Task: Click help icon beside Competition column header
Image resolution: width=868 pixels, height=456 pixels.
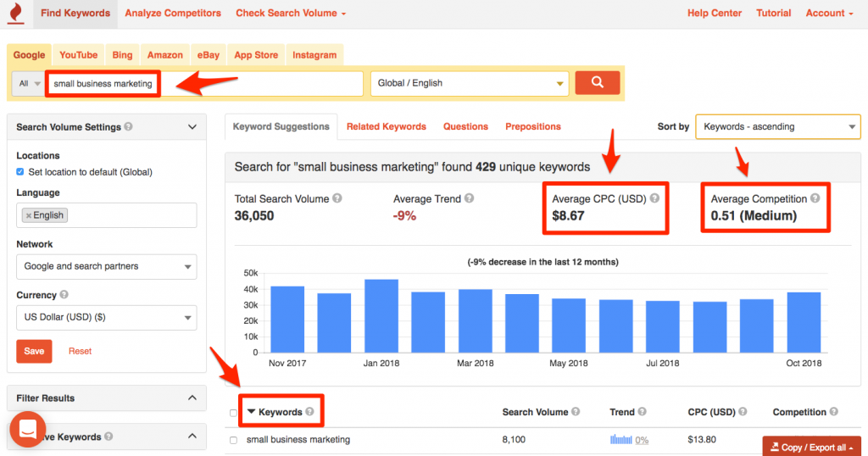Action: click(x=834, y=411)
